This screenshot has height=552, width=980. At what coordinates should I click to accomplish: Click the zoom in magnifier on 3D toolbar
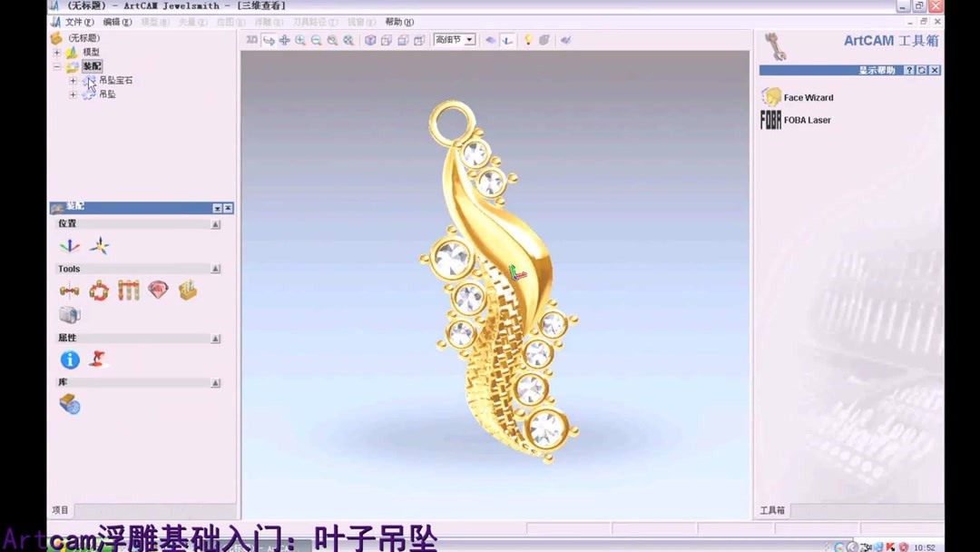299,40
